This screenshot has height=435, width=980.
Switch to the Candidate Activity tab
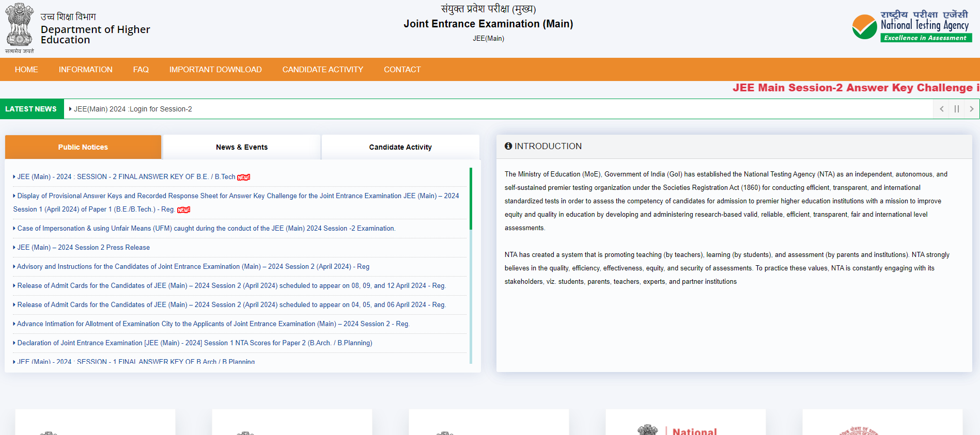point(400,147)
